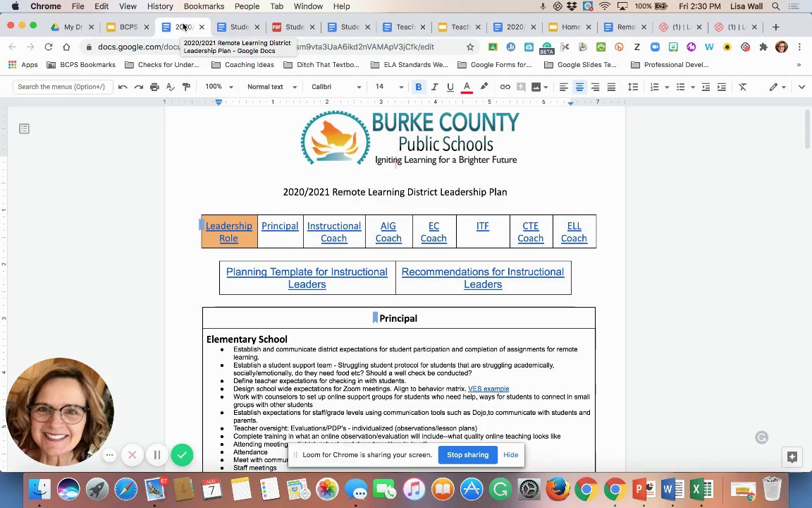Open the editing mode pencil dropdown
812x508 pixels.
click(777, 87)
